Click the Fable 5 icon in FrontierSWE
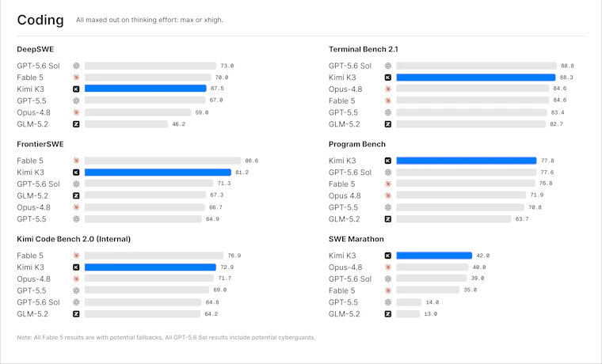The height and width of the screenshot is (364, 602). tap(76, 161)
